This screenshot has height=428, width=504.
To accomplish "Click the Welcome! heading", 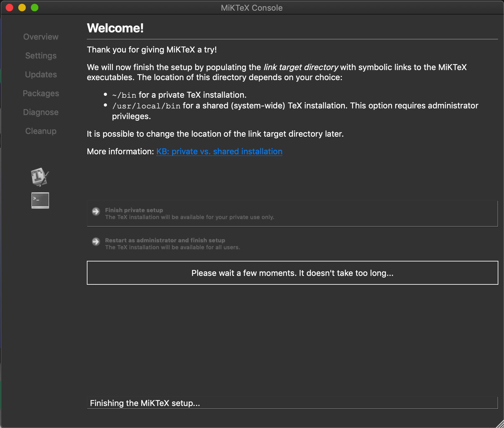I will pyautogui.click(x=115, y=28).
